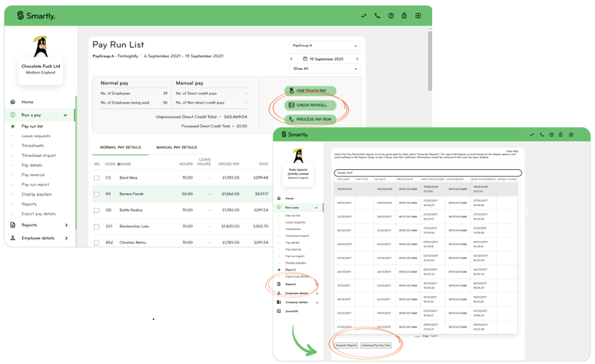Click the Chocolate Fush Ltd penguin logo
The width and height of the screenshot is (595, 364).
(x=40, y=47)
